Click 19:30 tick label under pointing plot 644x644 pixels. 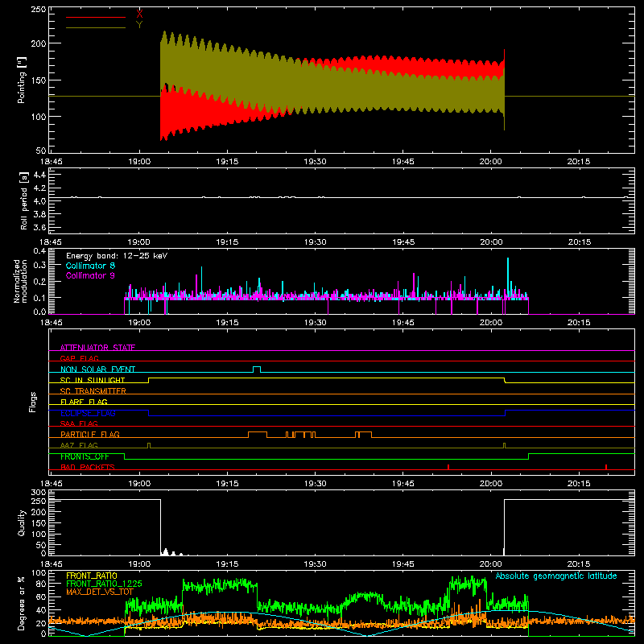315,162
